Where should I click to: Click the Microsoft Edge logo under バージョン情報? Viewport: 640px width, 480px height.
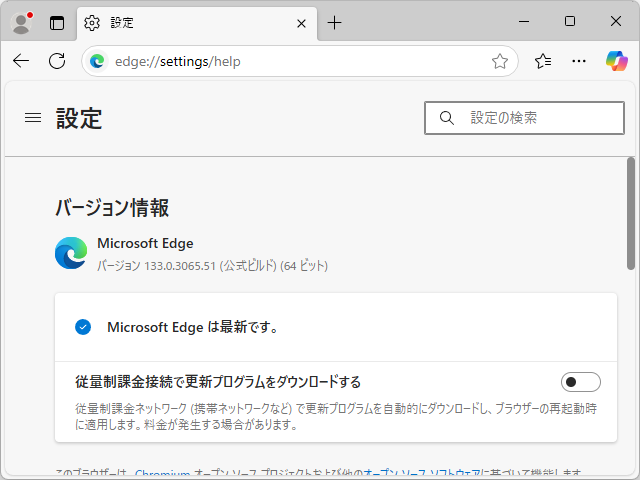coord(71,253)
